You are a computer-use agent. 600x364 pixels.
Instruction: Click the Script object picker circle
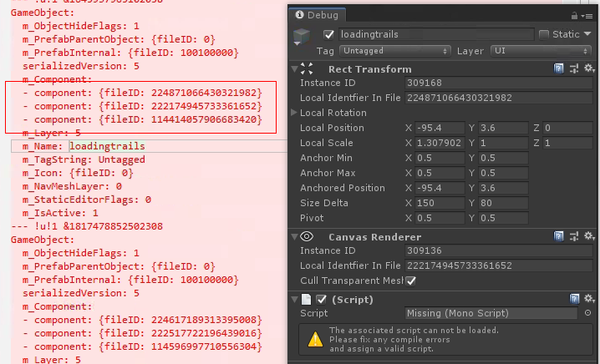588,313
